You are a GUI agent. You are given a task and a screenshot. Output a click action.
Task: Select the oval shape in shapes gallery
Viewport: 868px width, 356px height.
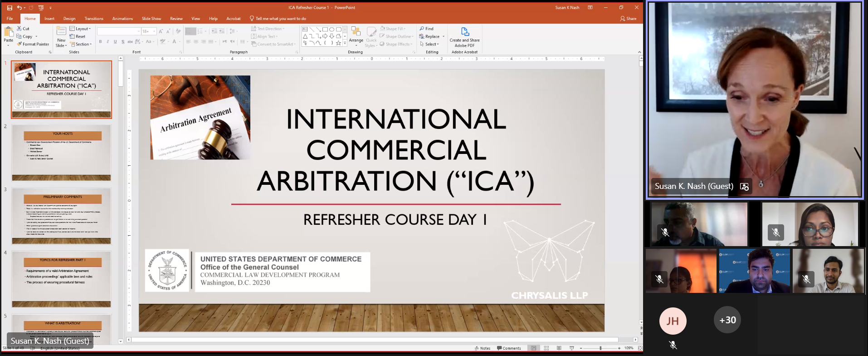(x=332, y=29)
